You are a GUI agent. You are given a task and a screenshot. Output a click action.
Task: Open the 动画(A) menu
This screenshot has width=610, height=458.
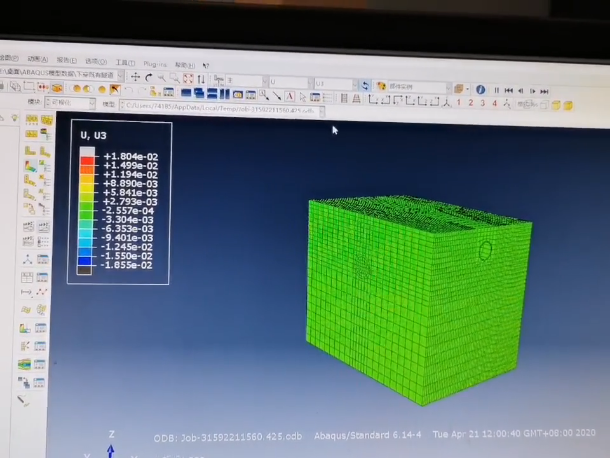click(x=38, y=59)
